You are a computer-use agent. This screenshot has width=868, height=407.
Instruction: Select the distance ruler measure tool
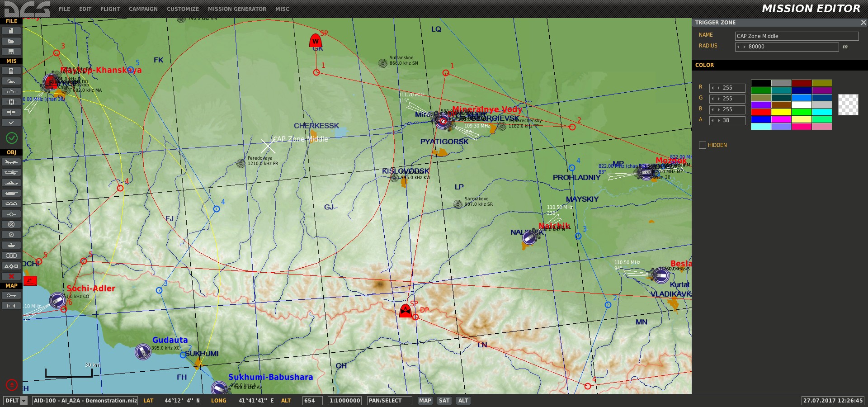point(11,306)
